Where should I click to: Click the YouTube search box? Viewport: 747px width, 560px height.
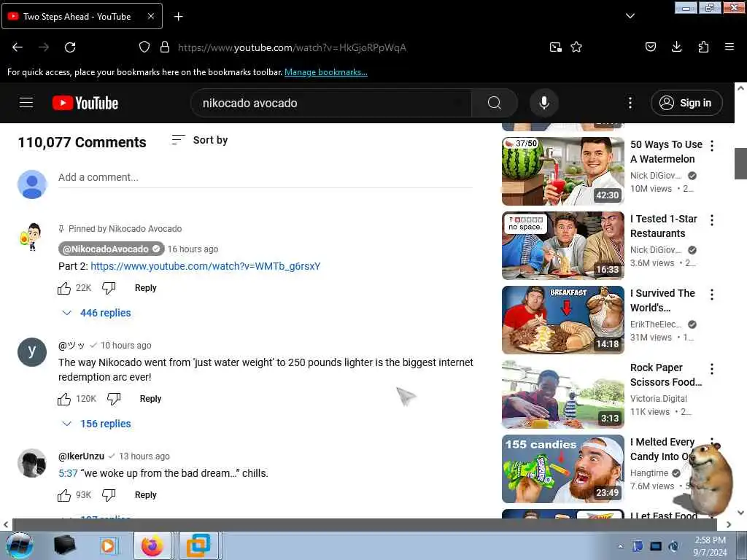coord(331,103)
